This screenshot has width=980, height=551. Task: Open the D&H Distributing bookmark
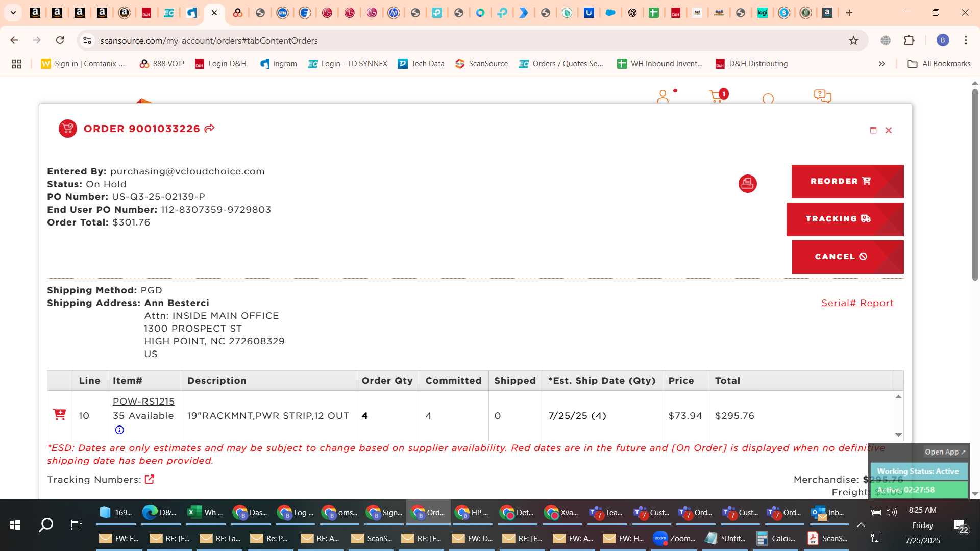tap(751, 64)
